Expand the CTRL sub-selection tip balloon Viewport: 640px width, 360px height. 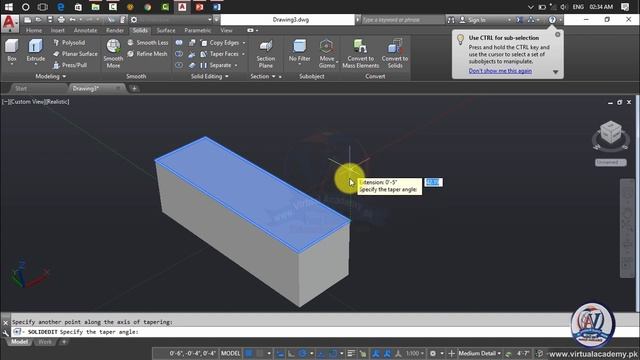coord(556,72)
